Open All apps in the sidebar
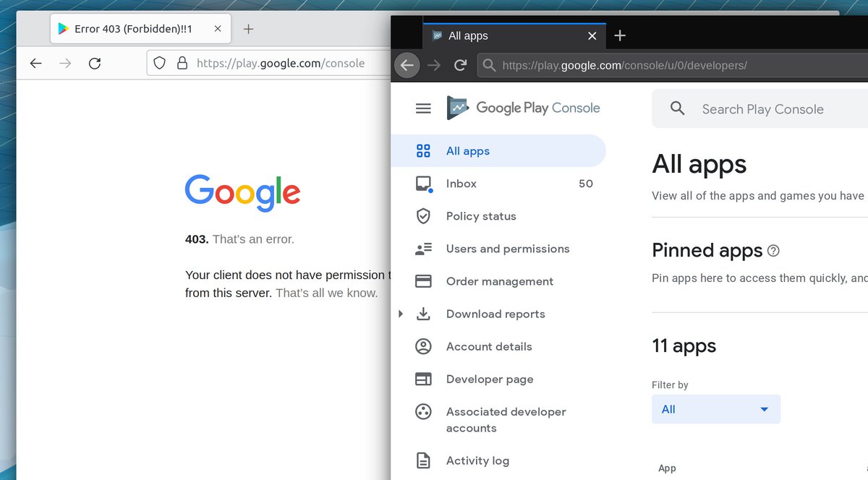The image size is (868, 480). [x=498, y=151]
